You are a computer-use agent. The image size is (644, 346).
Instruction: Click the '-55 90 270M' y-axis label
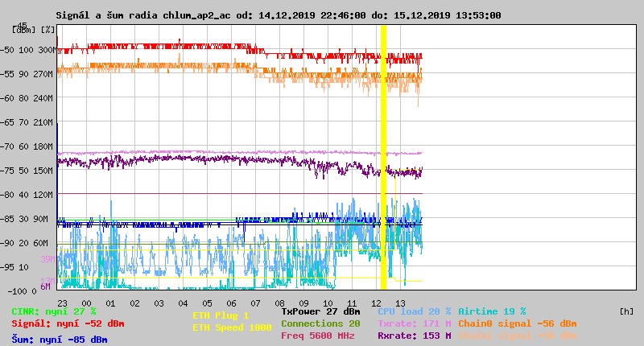coord(27,74)
